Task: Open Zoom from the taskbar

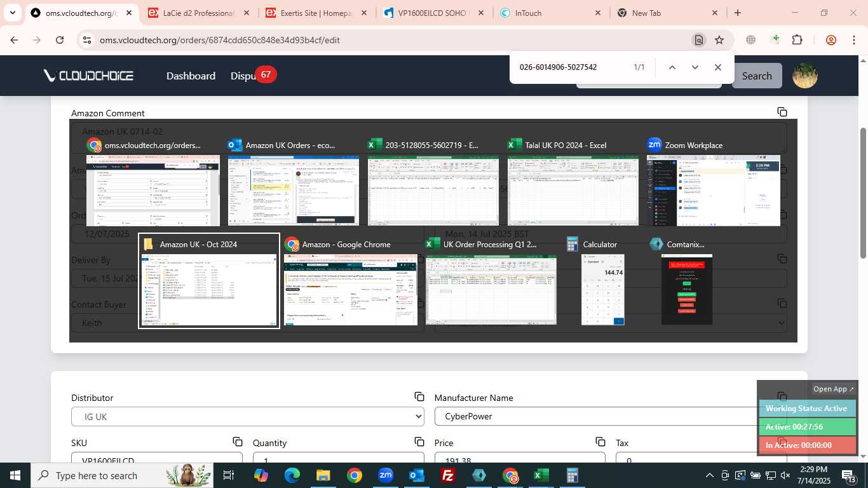Action: 386,475
